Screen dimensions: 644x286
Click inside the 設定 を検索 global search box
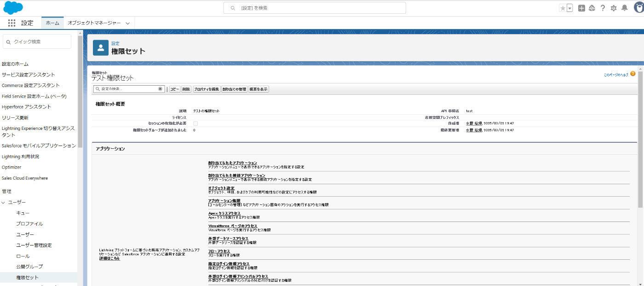click(x=315, y=8)
